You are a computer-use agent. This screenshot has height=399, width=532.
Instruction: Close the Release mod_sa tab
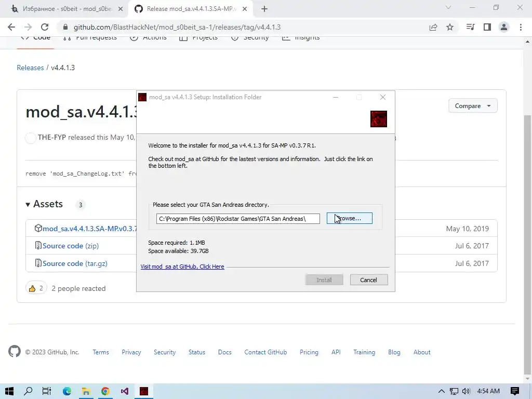245,9
